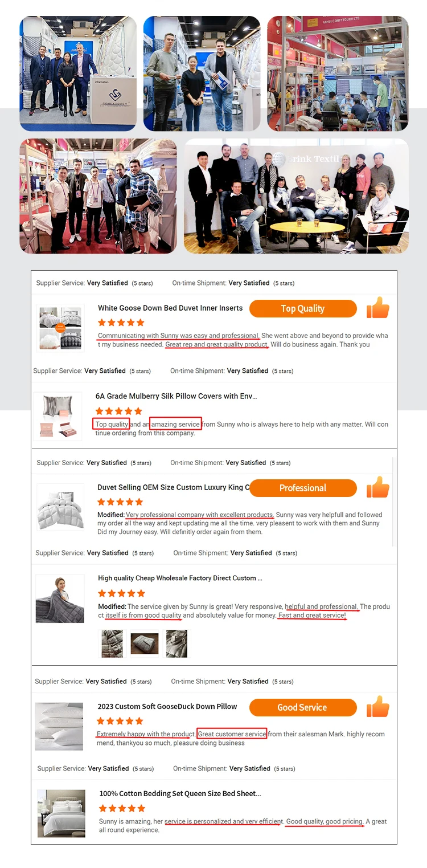Screen dimensions: 427x868
Task: Click the Good Service orange badge
Action: coord(303,707)
